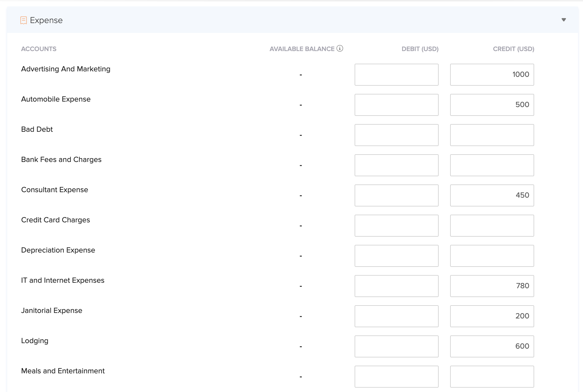Focus the Bad Debt debit field
The width and height of the screenshot is (583, 392).
(x=396, y=135)
